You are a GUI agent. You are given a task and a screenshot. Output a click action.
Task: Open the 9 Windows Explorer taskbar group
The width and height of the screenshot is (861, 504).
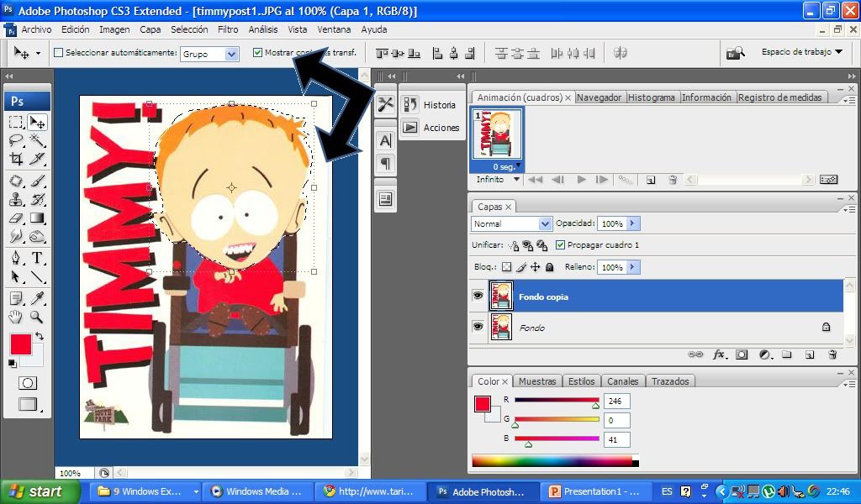[145, 491]
